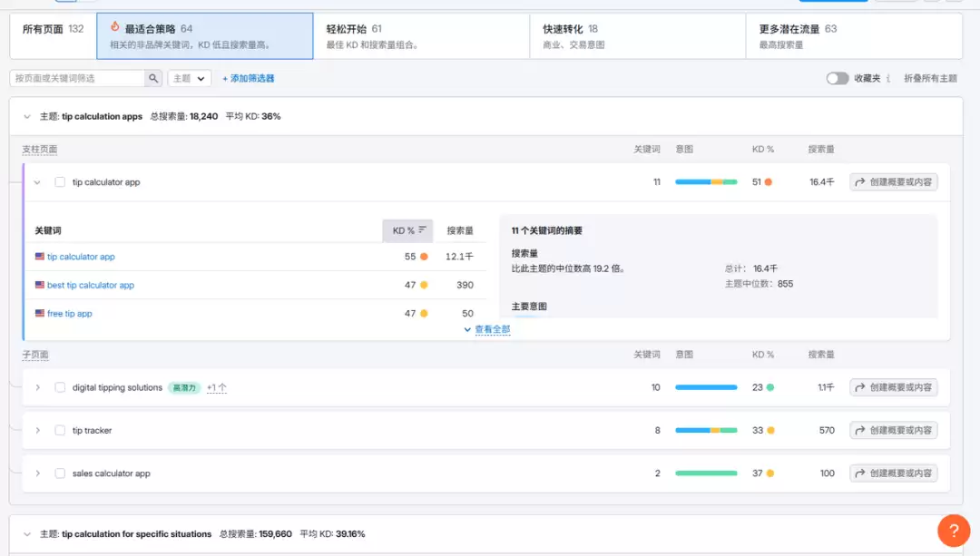This screenshot has height=556, width=980.
Task: Collapse the tip calculator app pillar row
Action: coord(37,182)
